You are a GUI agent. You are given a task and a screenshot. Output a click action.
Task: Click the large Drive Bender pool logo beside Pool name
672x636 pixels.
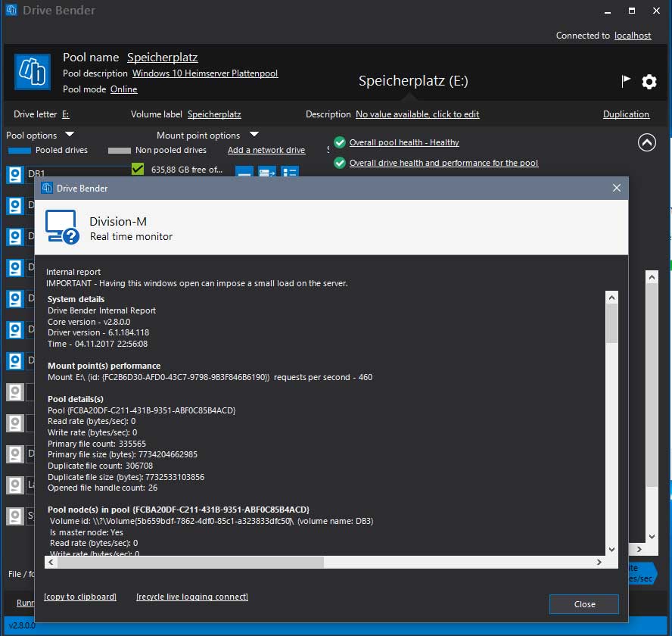pyautogui.click(x=33, y=71)
